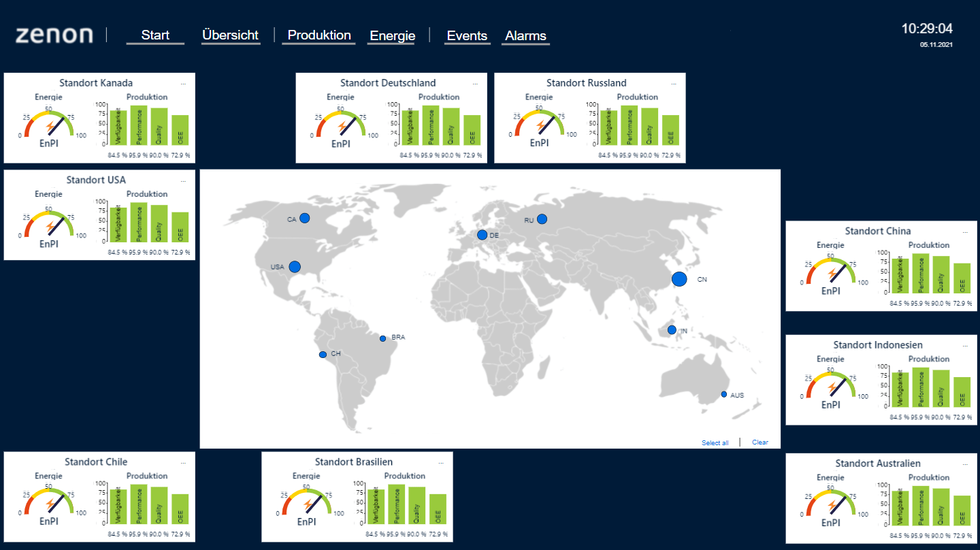Click the China location marker on map
The width and height of the screenshot is (980, 550).
(x=679, y=279)
